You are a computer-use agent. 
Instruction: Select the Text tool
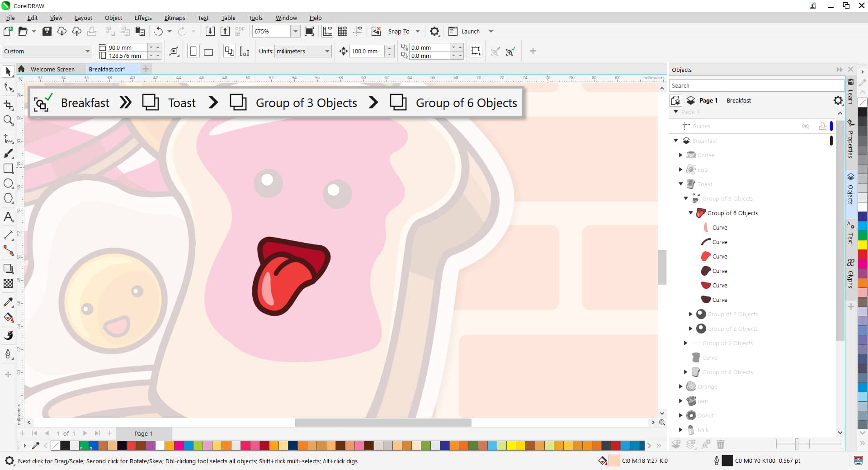[8, 217]
